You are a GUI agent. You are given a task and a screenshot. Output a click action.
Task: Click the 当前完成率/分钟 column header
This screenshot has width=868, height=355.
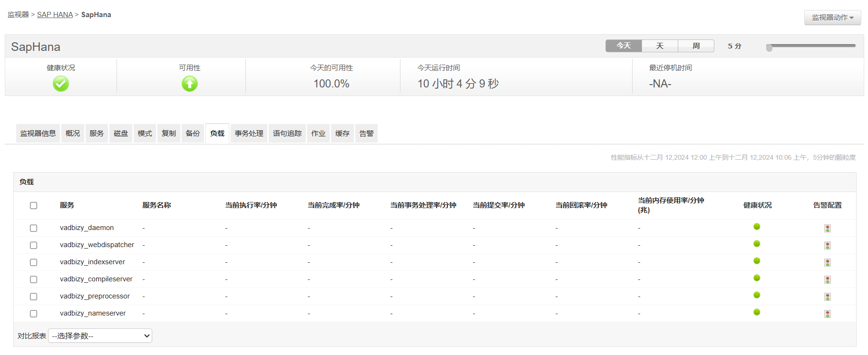333,205
